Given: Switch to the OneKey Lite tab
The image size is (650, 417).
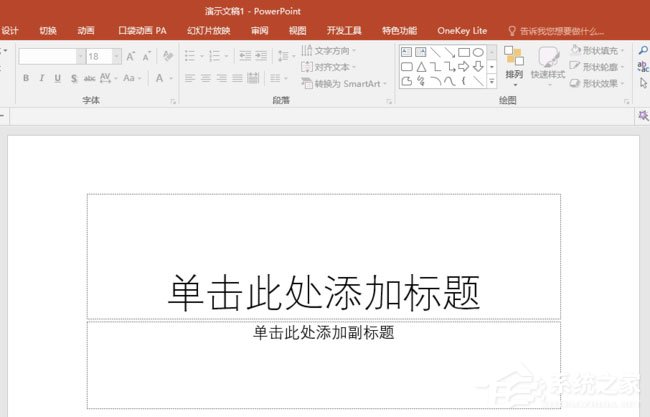Looking at the screenshot, I should (462, 31).
